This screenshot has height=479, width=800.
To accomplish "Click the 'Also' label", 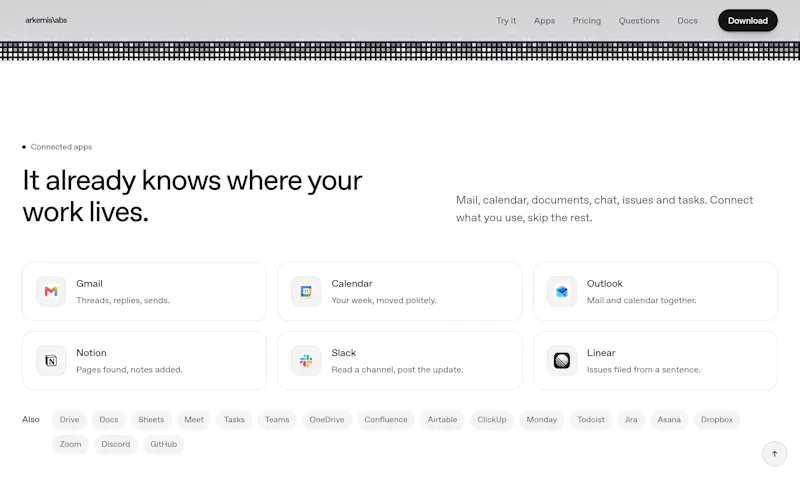I will tap(31, 419).
